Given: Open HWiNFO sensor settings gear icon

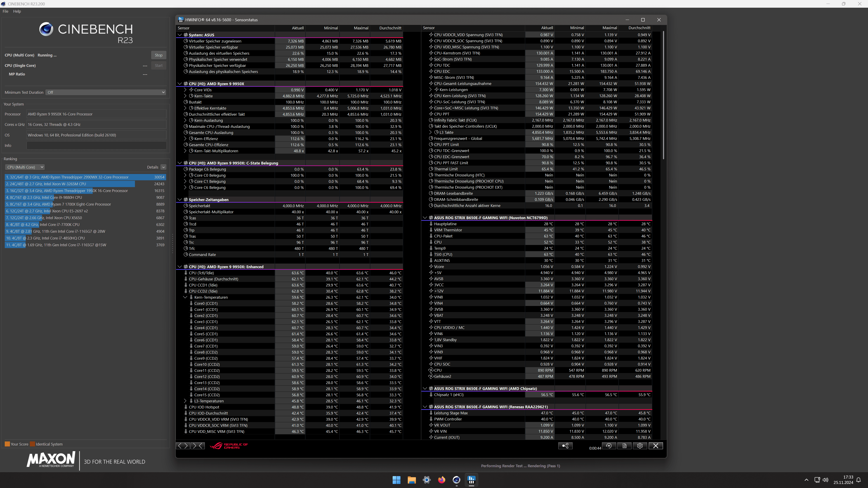Looking at the screenshot, I should click(639, 446).
